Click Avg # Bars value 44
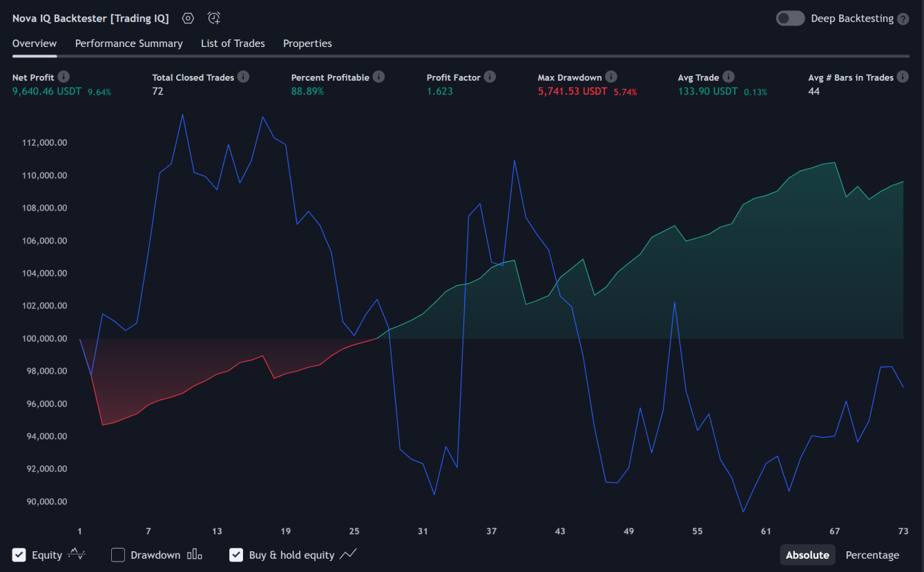This screenshot has height=572, width=924. 814,91
